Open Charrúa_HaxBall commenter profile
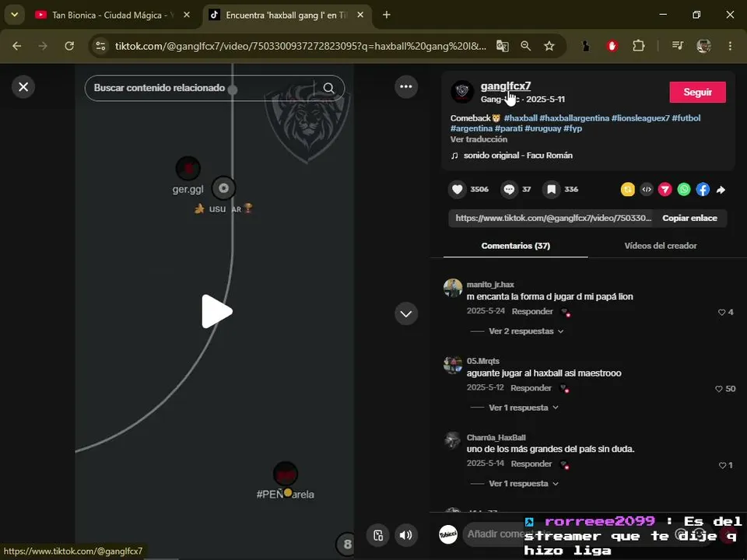 [496, 438]
